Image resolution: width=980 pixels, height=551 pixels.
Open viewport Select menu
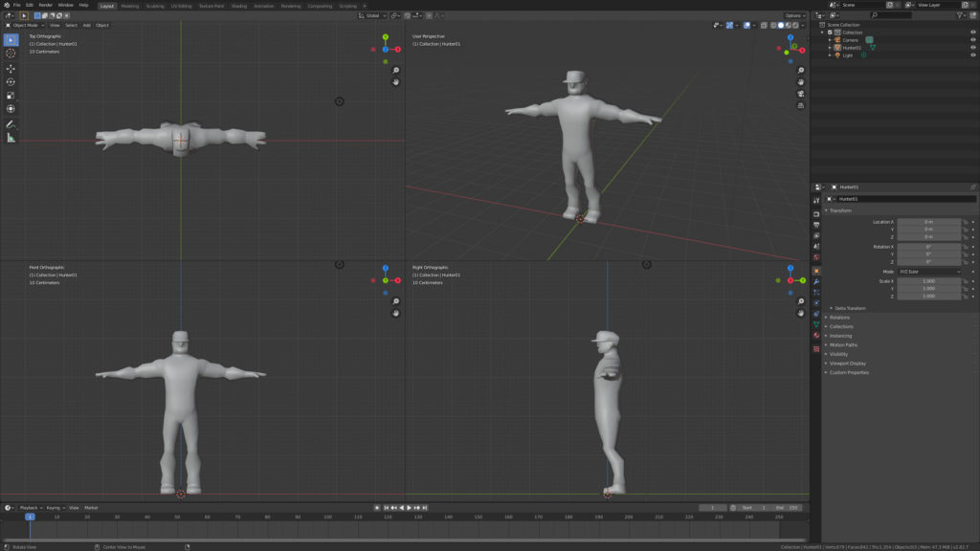pyautogui.click(x=71, y=25)
